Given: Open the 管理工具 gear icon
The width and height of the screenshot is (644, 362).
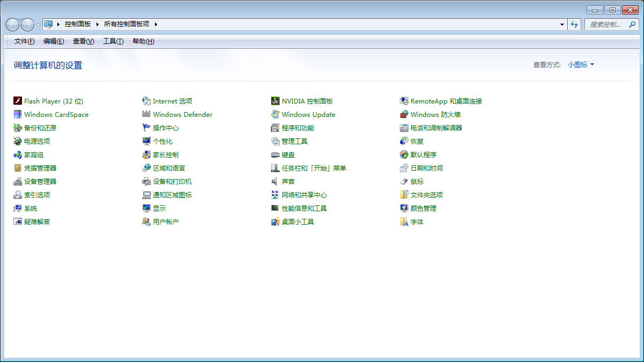Looking at the screenshot, I should pos(275,141).
